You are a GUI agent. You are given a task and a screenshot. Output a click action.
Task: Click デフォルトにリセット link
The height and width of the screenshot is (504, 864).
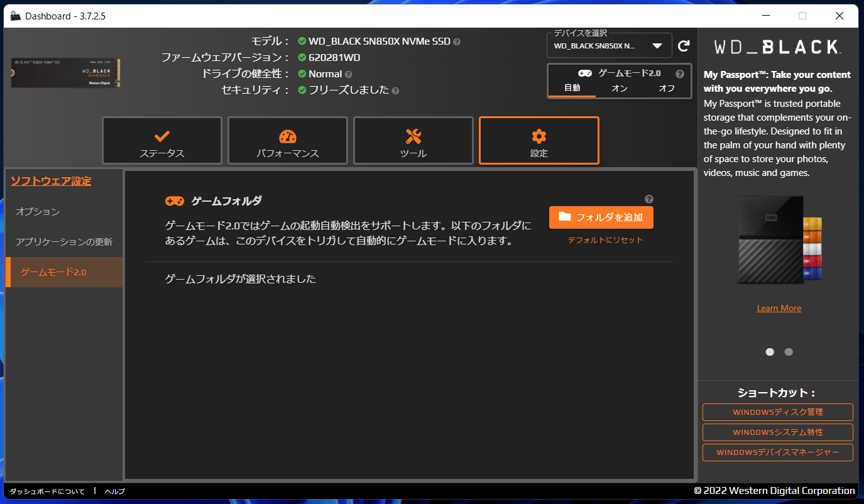[x=605, y=240]
